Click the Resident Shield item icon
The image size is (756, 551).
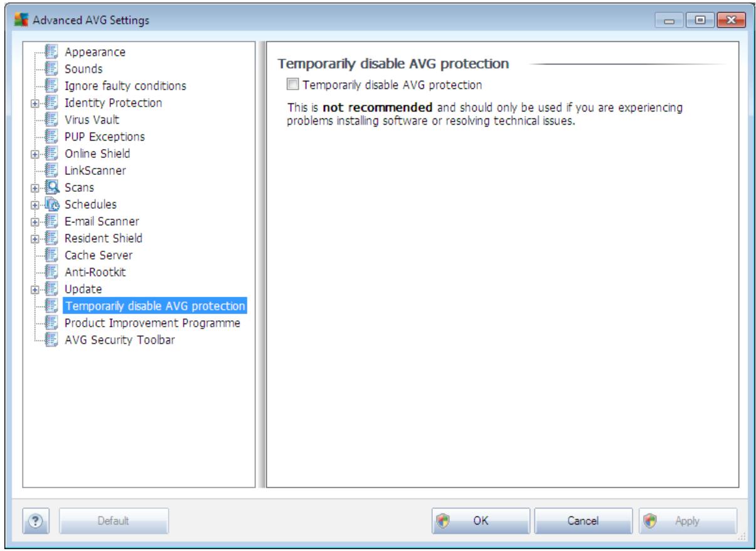[x=53, y=238]
